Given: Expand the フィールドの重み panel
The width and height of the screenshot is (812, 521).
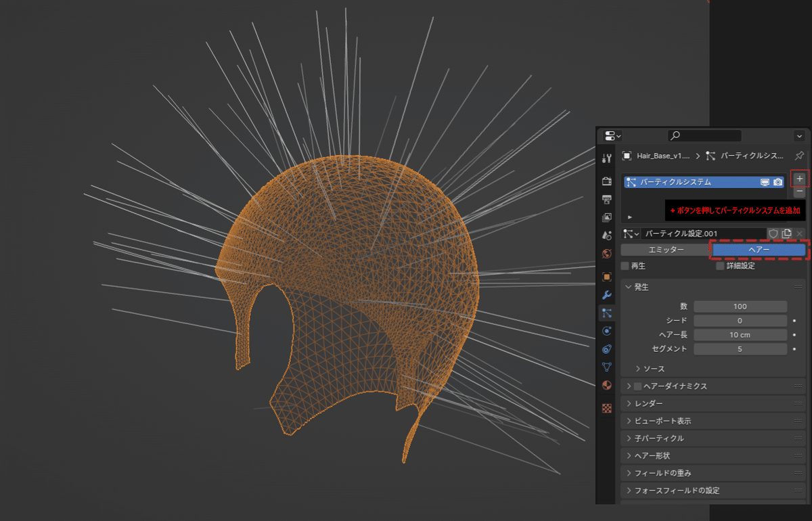Looking at the screenshot, I should coord(628,473).
